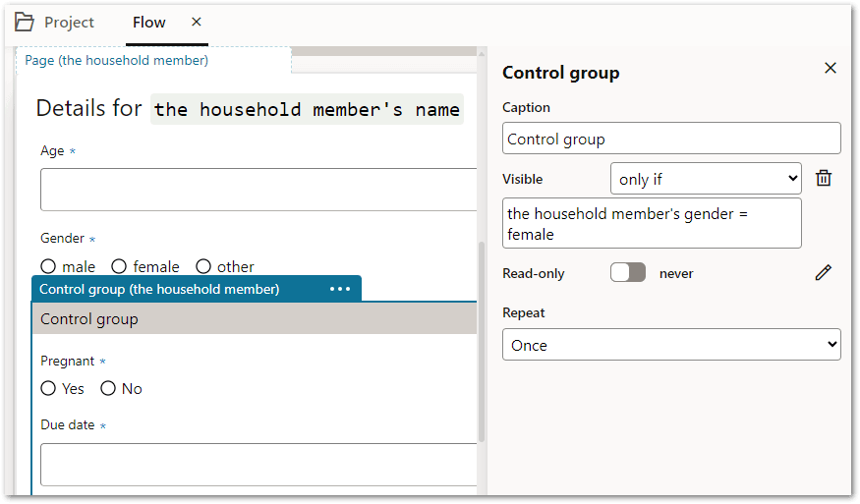
Task: Click the Due date field label
Action: click(68, 424)
